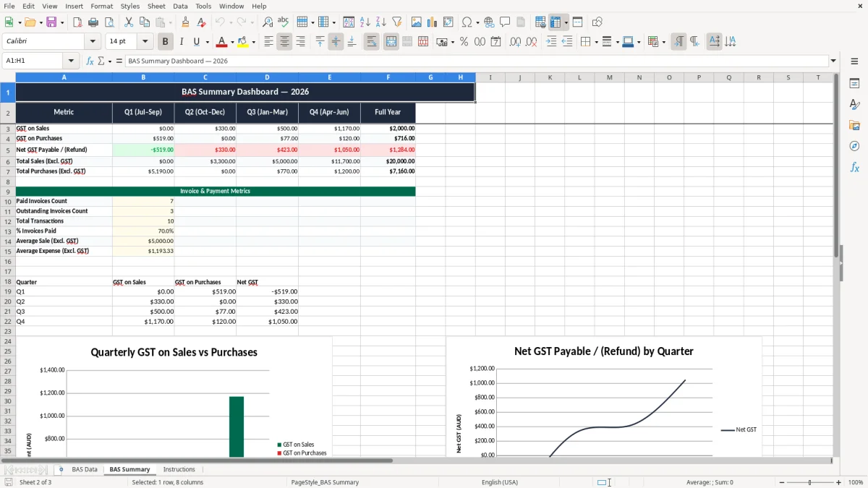This screenshot has width=868, height=488.
Task: Adjust the zoom slider handle
Action: [809, 482]
